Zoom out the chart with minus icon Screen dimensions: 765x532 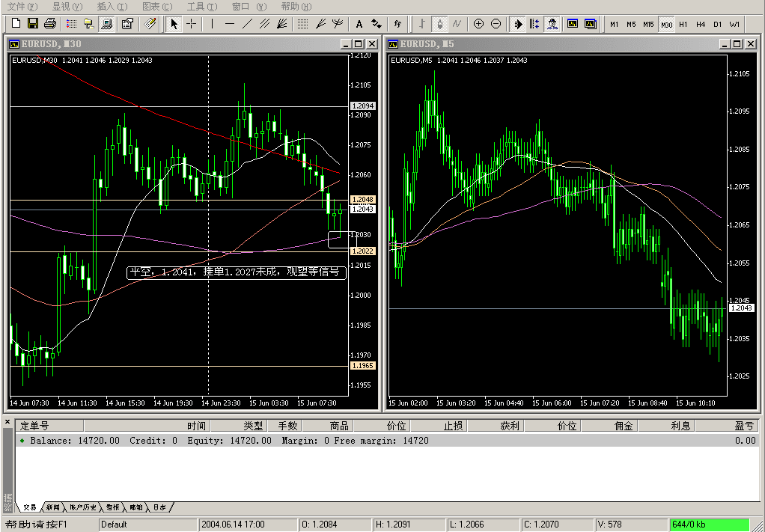coord(496,23)
